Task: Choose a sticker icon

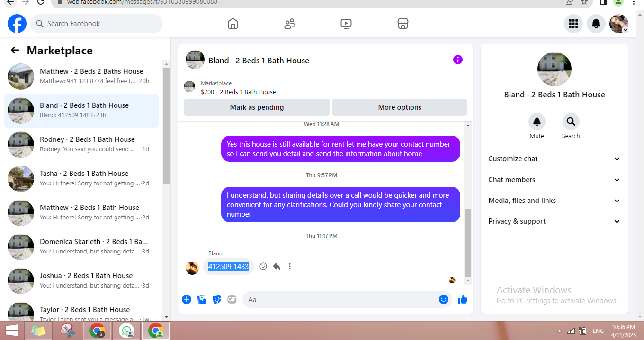Action: click(x=217, y=299)
